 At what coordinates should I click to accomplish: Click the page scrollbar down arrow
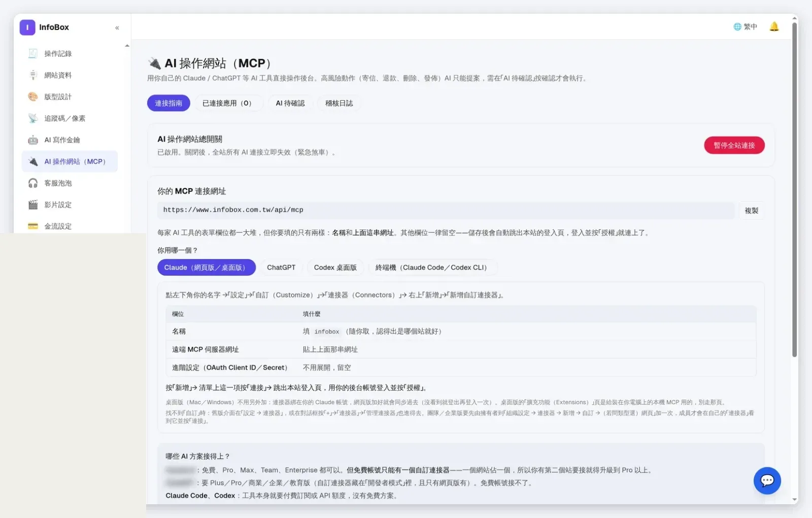(795, 500)
